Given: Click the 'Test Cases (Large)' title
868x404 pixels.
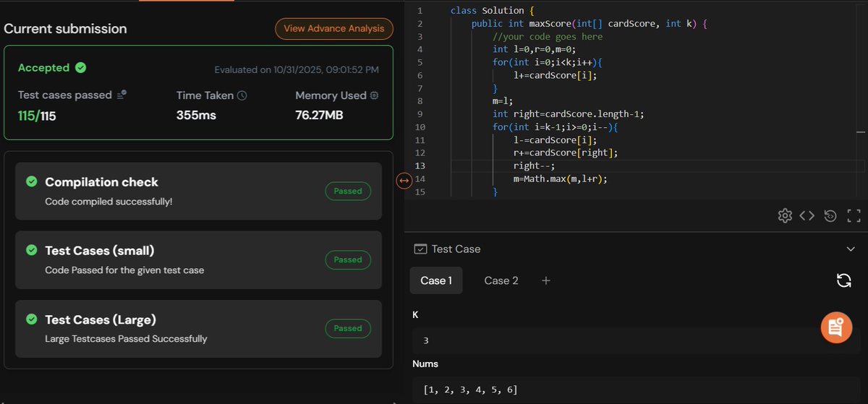Looking at the screenshot, I should [x=101, y=319].
